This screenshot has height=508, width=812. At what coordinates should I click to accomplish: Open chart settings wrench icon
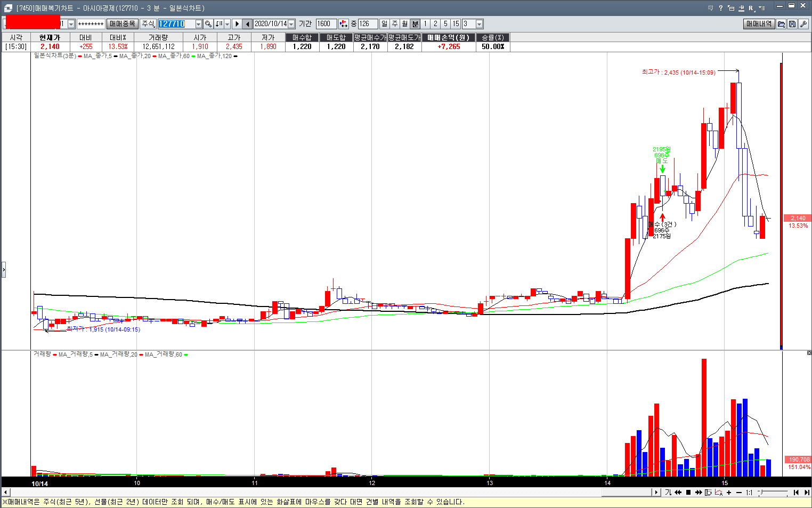tap(803, 24)
